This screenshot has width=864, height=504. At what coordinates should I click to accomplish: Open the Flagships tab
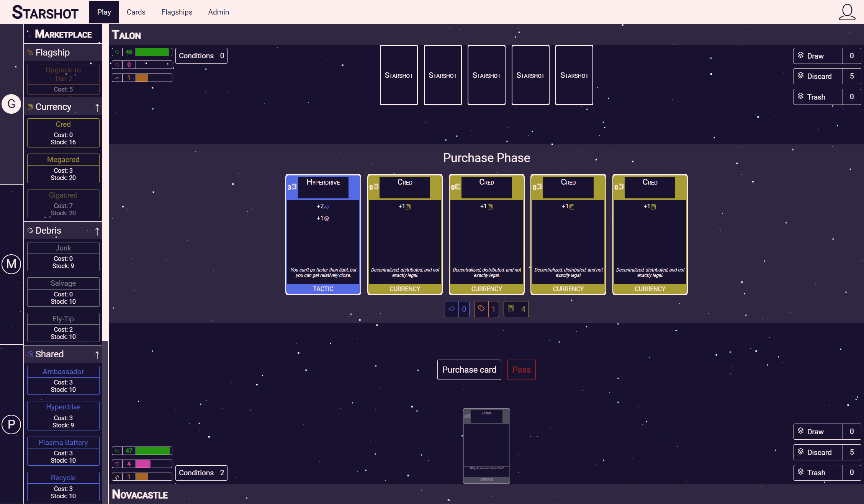click(x=177, y=12)
